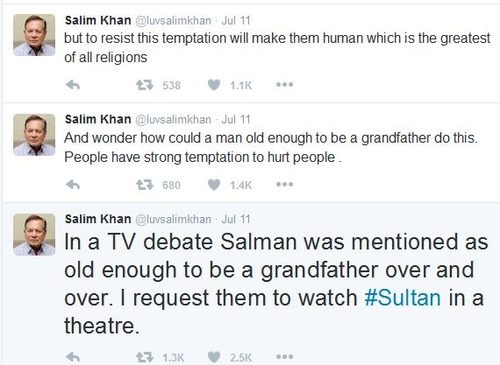This screenshot has width=500, height=365.
Task: View Salim Khan avatar on third tweet
Action: pyautogui.click(x=34, y=235)
